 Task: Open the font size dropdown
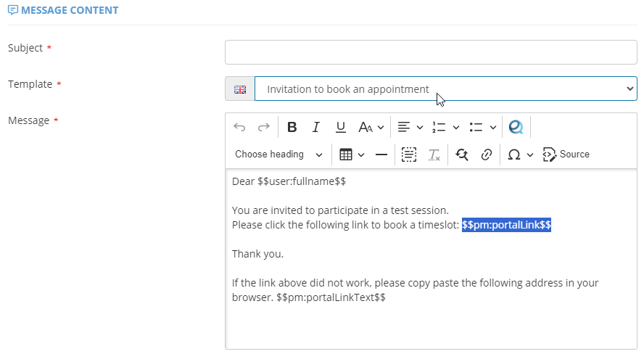point(371,127)
